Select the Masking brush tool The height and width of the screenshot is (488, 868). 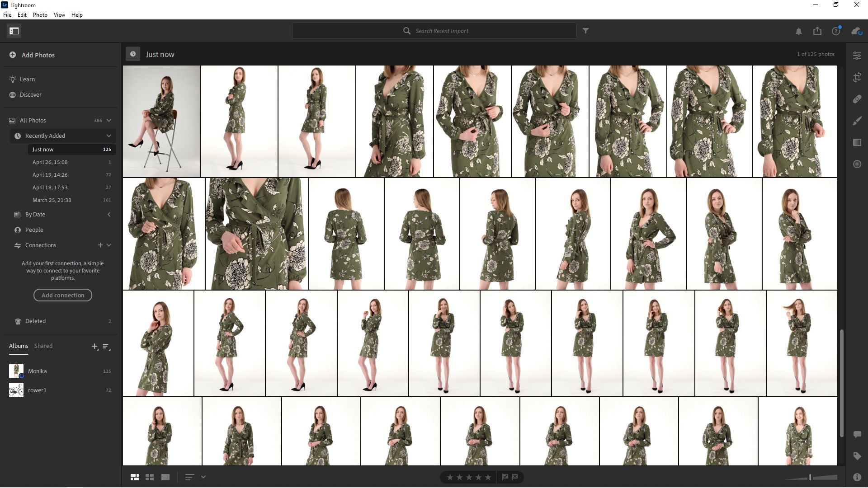857,121
